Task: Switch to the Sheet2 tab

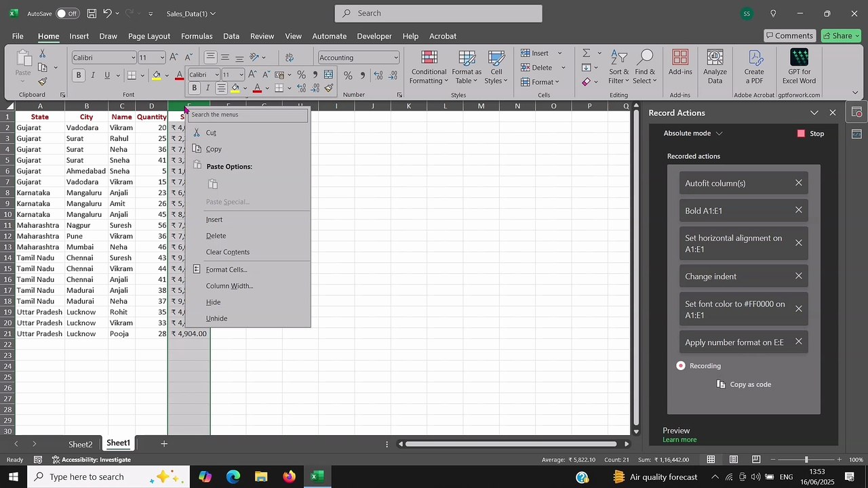Action: pos(80,445)
